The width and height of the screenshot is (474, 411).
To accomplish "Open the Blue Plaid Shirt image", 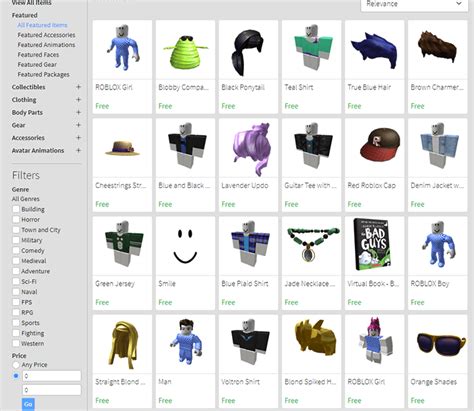I will point(248,246).
